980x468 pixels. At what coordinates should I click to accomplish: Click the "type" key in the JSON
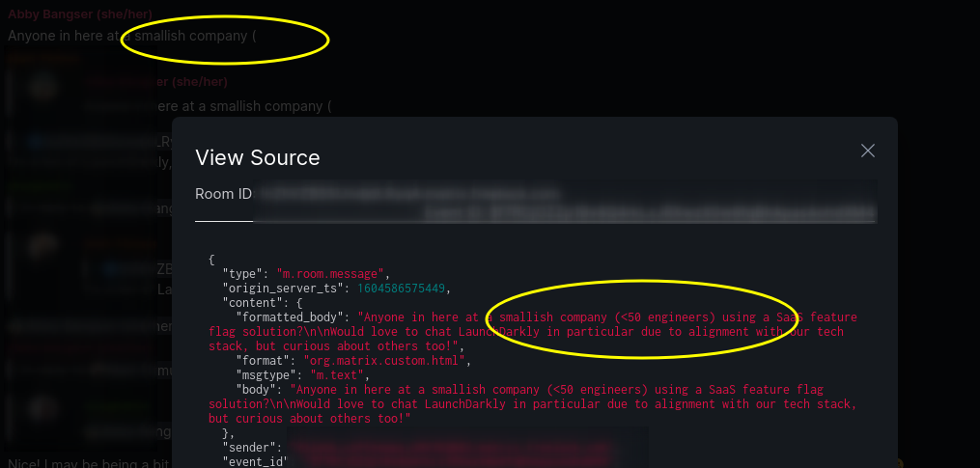242,274
